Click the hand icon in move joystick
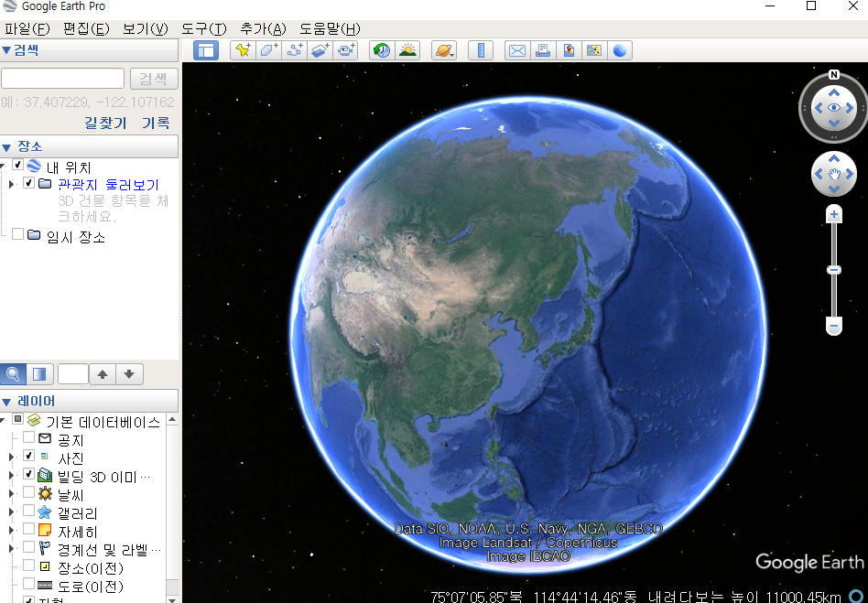The height and width of the screenshot is (603, 868). click(834, 174)
